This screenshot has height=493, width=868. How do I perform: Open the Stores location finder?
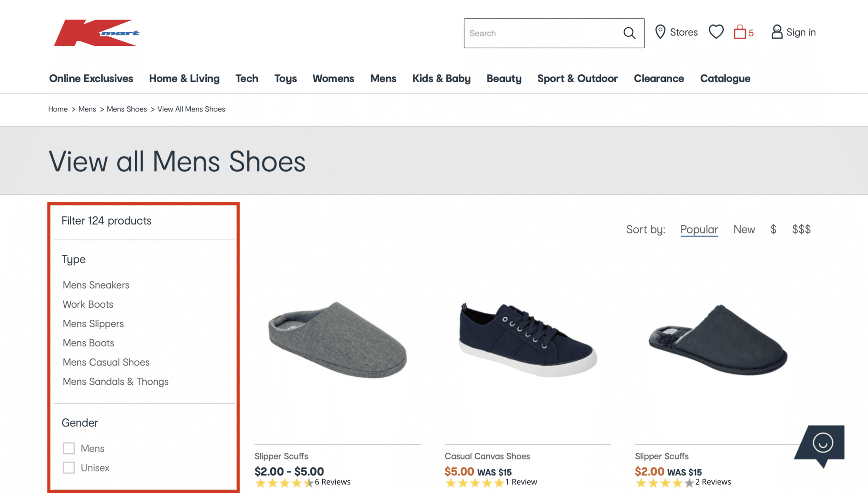coord(676,32)
